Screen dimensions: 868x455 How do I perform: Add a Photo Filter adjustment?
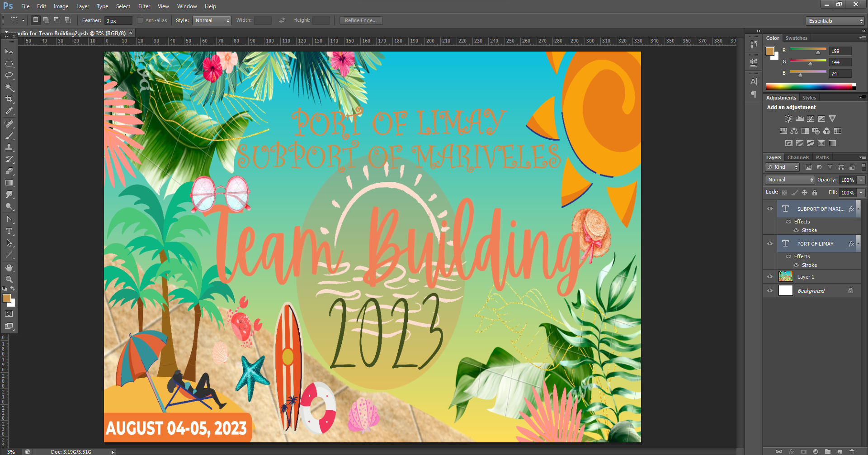point(816,131)
